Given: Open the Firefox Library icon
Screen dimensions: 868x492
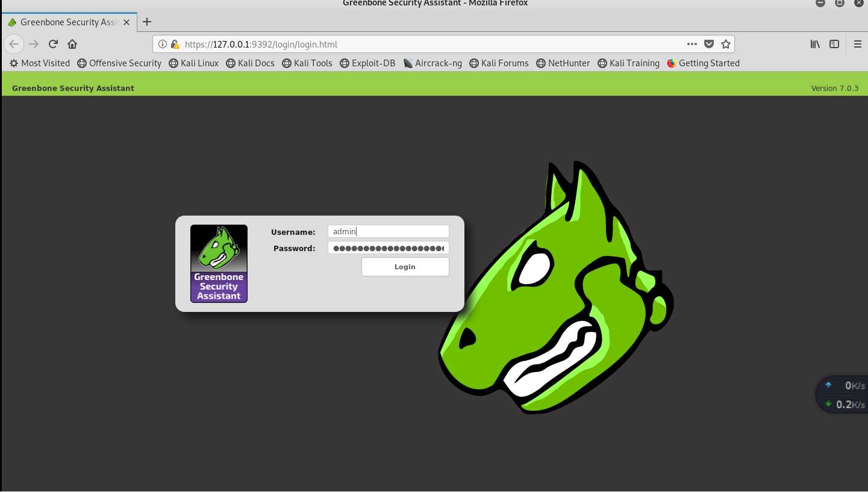Looking at the screenshot, I should point(815,44).
